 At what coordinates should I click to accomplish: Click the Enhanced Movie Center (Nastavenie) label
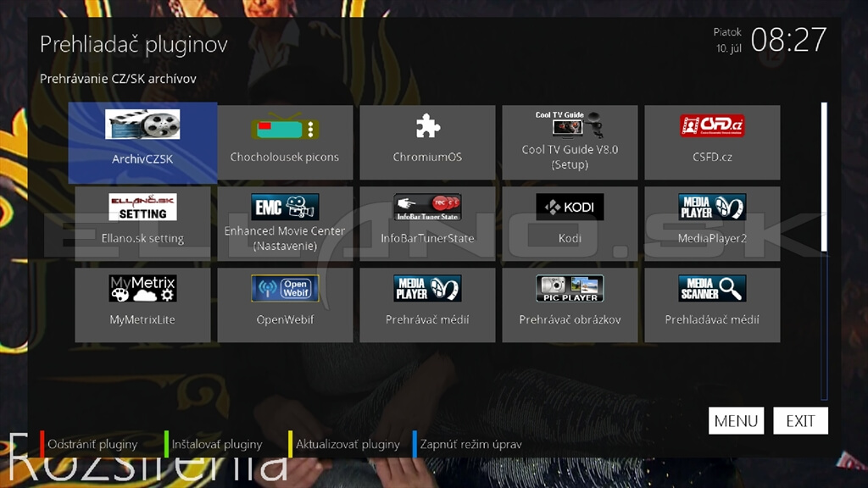[x=285, y=238]
